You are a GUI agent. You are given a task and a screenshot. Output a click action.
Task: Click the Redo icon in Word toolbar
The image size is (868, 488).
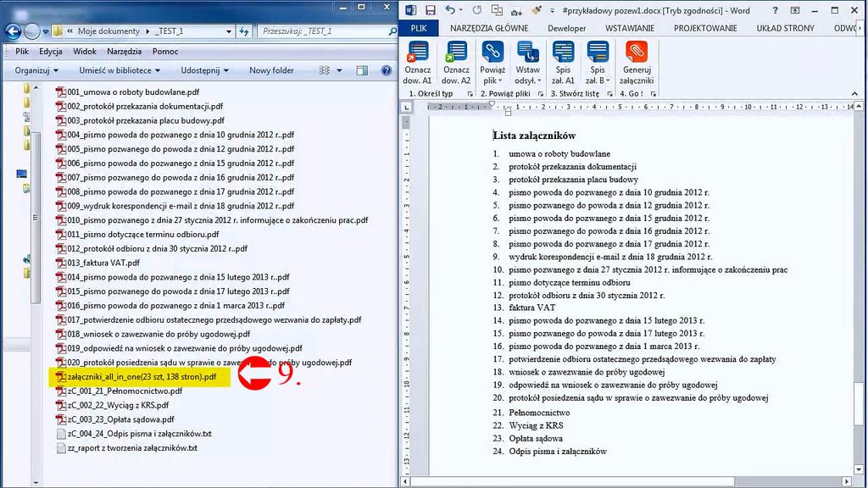tap(476, 10)
